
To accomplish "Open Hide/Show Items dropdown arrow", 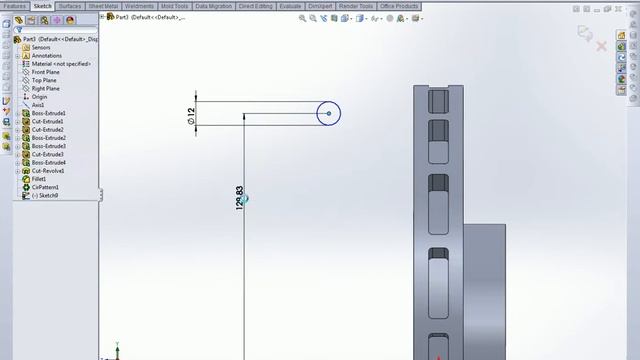I will point(381,19).
